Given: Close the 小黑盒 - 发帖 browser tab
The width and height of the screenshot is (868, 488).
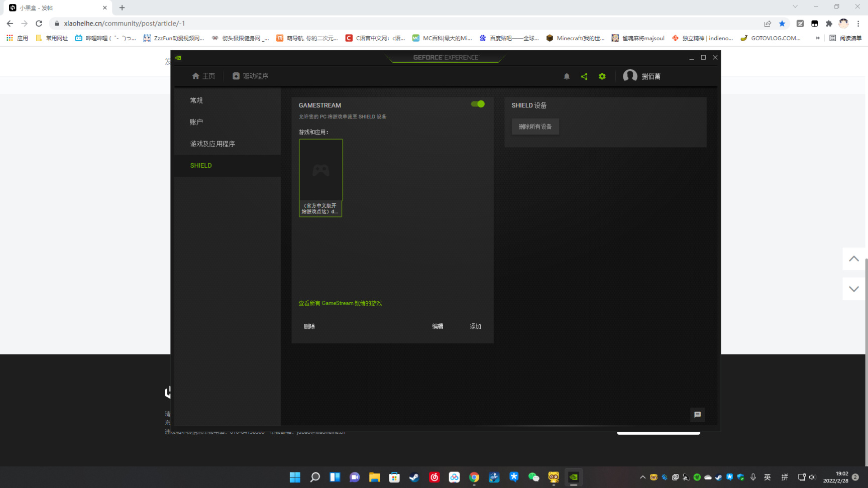Looking at the screenshot, I should 105,8.
